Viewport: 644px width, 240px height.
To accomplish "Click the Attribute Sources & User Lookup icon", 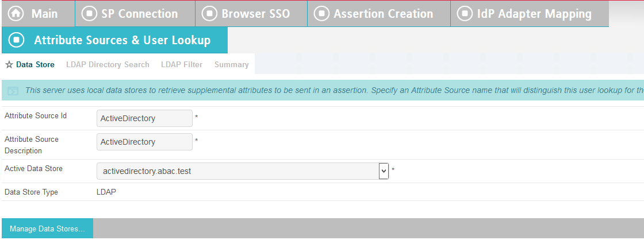I will coord(17,40).
